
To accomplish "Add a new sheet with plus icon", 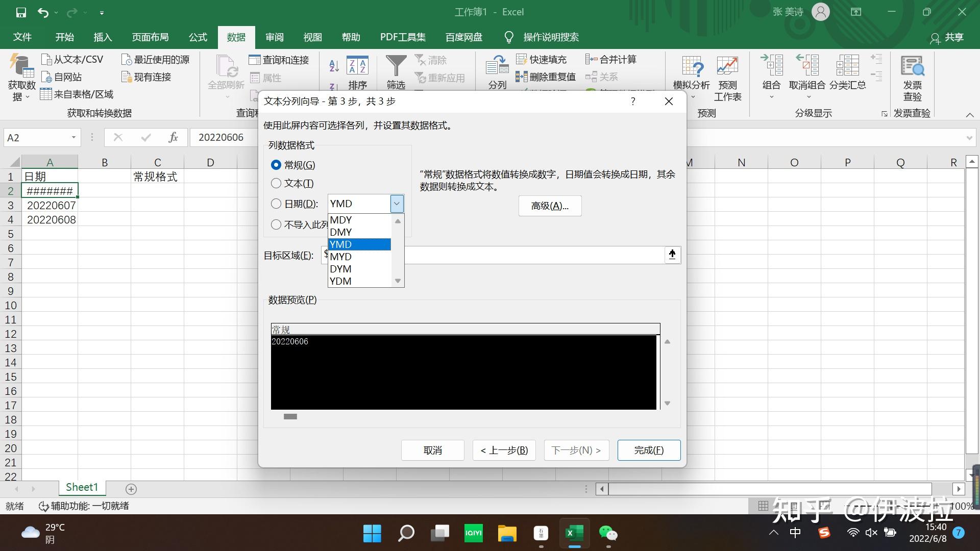I will pos(131,489).
